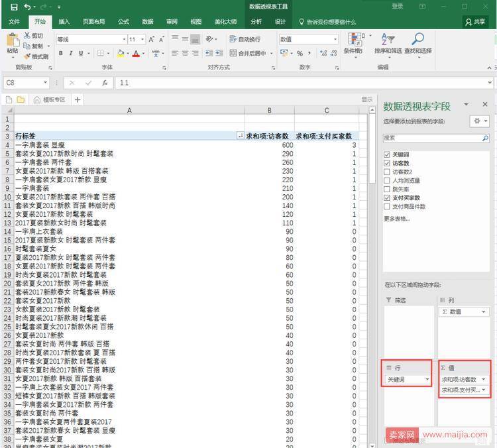Image resolution: width=497 pixels, height=448 pixels.
Task: Click the Undo arrow icon
Action: [x=28, y=7]
